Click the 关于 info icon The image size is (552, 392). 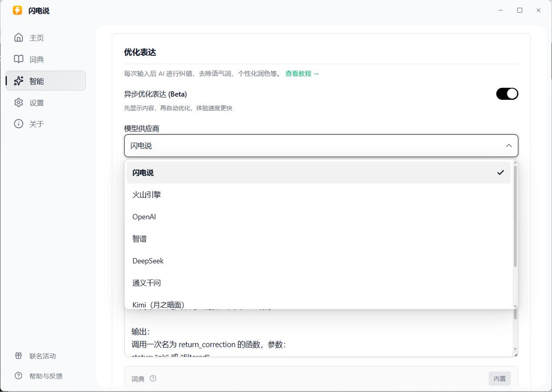(18, 124)
